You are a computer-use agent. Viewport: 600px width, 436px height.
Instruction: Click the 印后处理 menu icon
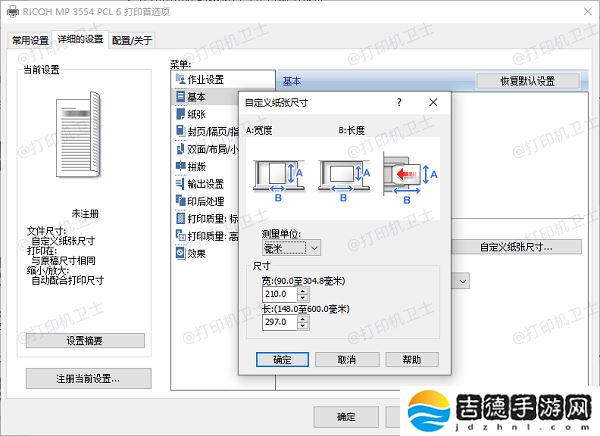click(x=180, y=201)
